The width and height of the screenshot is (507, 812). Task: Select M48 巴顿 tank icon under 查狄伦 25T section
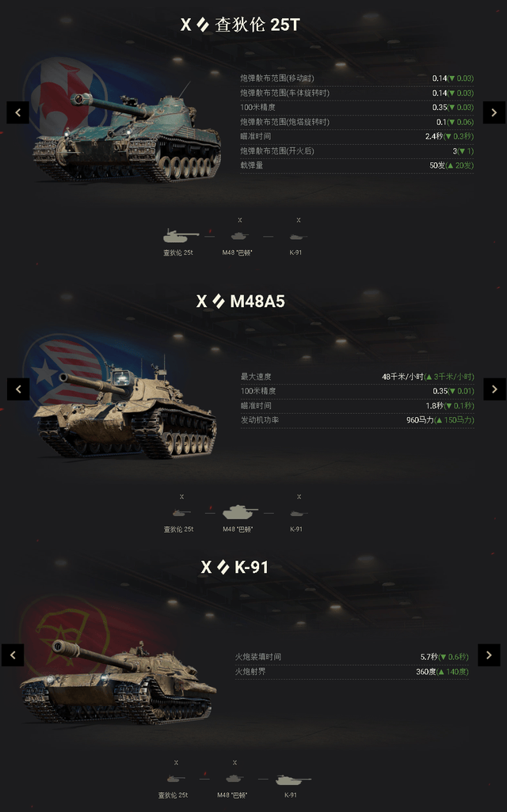239,236
